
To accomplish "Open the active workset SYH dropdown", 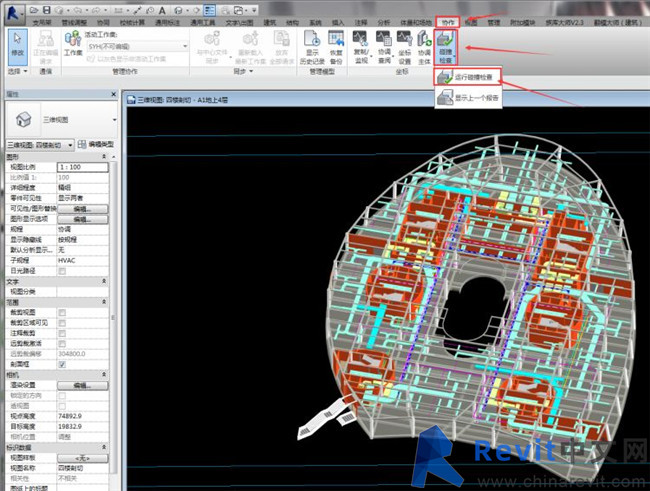I will [x=185, y=46].
